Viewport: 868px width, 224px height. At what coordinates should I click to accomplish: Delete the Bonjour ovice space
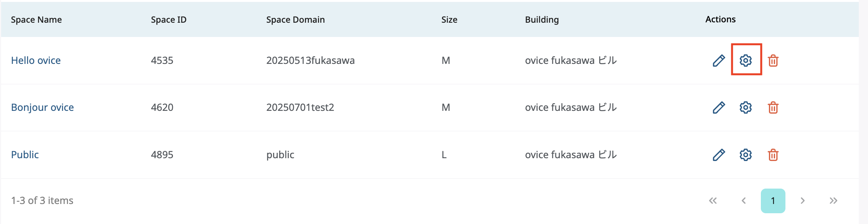click(773, 107)
